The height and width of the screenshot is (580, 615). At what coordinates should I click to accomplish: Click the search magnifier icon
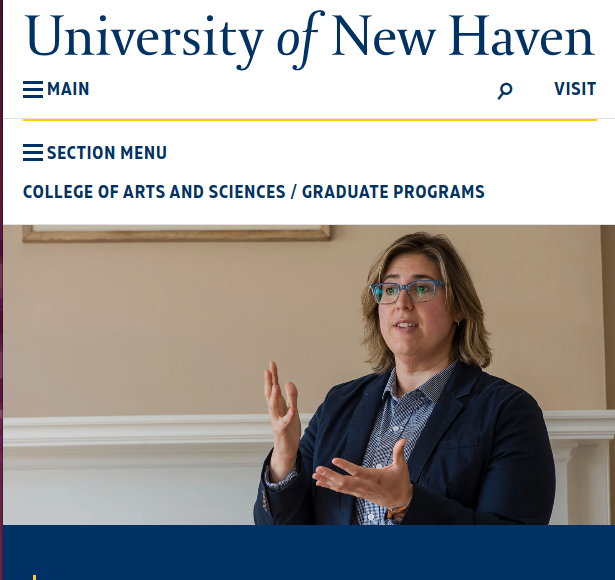tap(505, 91)
